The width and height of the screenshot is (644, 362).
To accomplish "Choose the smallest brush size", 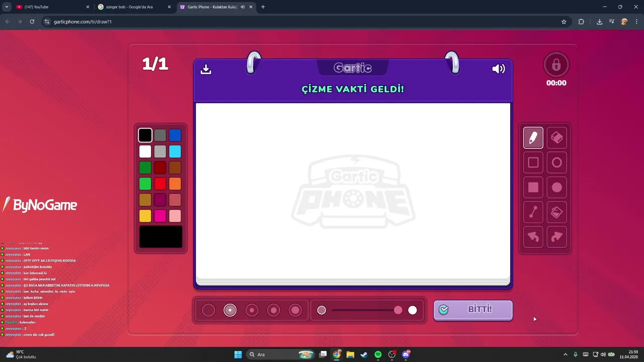I will pyautogui.click(x=208, y=310).
